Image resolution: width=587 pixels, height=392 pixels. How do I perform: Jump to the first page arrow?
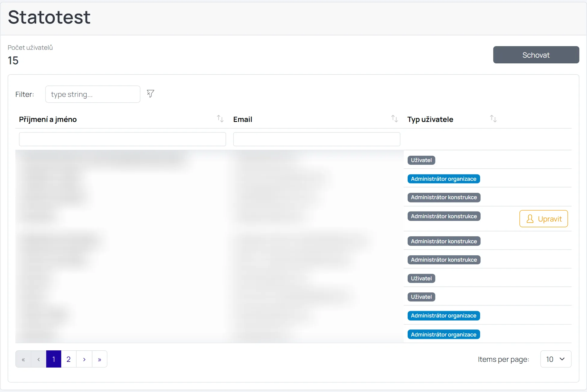pos(23,359)
